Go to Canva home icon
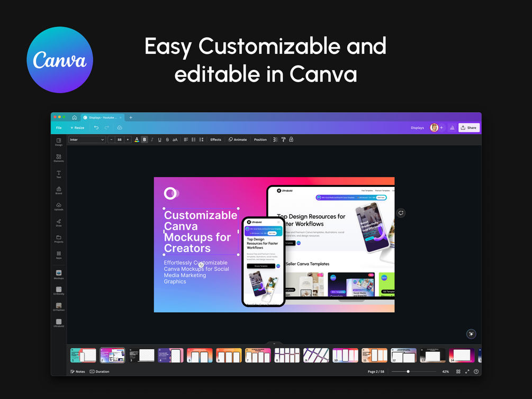Image resolution: width=532 pixels, height=399 pixels. click(x=74, y=117)
